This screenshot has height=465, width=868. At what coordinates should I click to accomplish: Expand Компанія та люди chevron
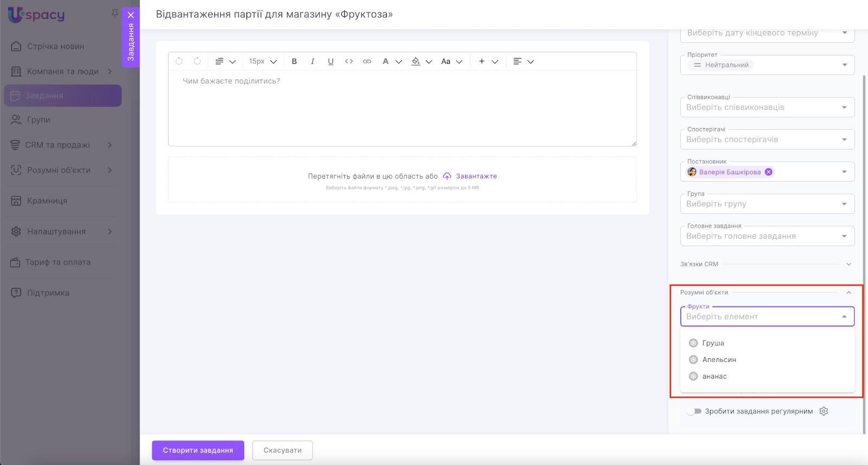pyautogui.click(x=110, y=71)
